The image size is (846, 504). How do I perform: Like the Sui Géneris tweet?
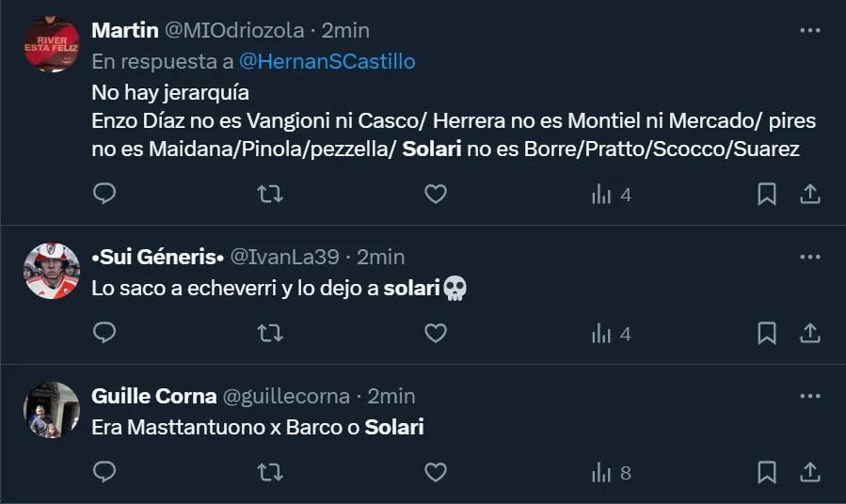(435, 333)
